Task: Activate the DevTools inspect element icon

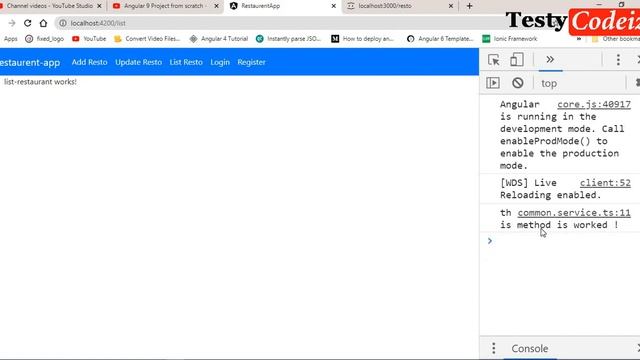Action: point(493,60)
